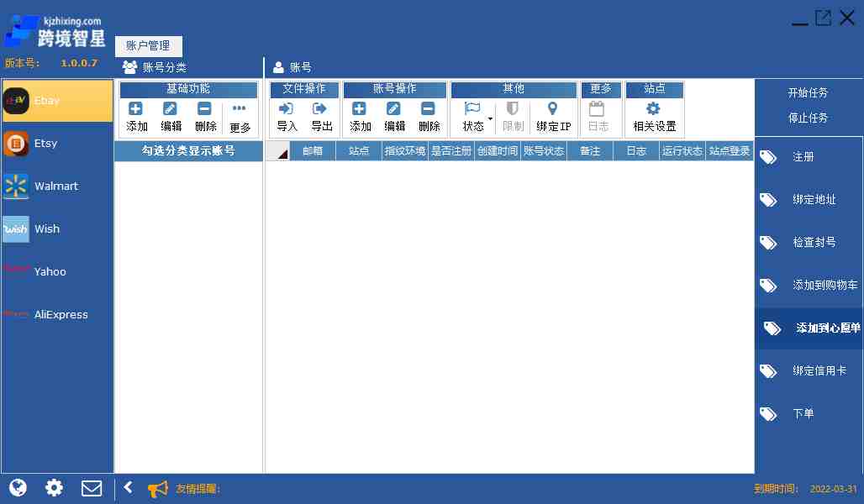Click the 友情提醒 notice text
The height and width of the screenshot is (504, 864).
[x=198, y=489]
